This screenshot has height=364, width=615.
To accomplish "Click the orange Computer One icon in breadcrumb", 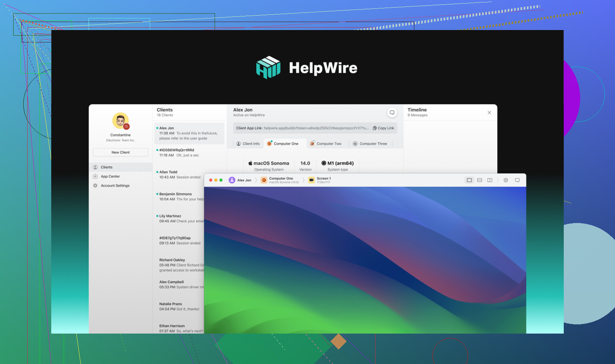I will [x=264, y=180].
